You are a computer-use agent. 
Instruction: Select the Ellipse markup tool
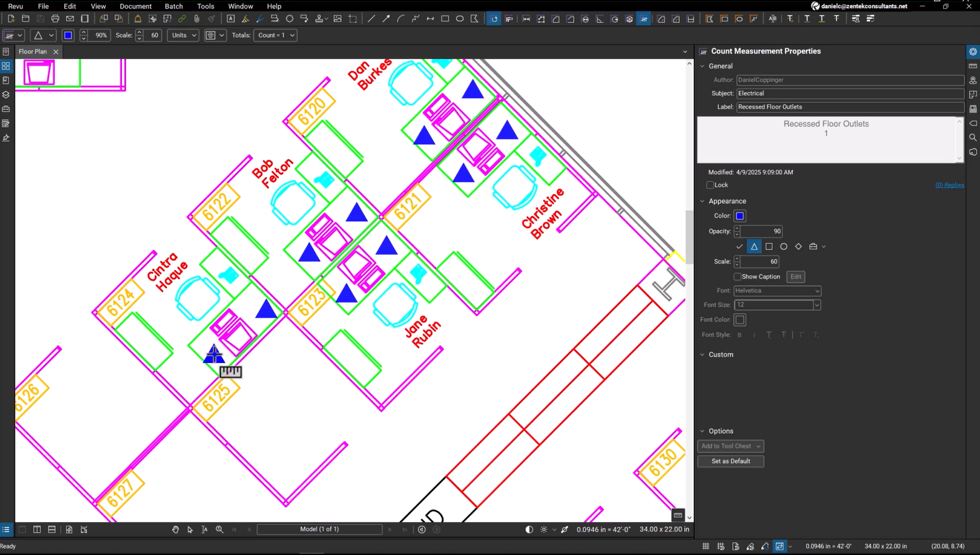[x=460, y=19]
